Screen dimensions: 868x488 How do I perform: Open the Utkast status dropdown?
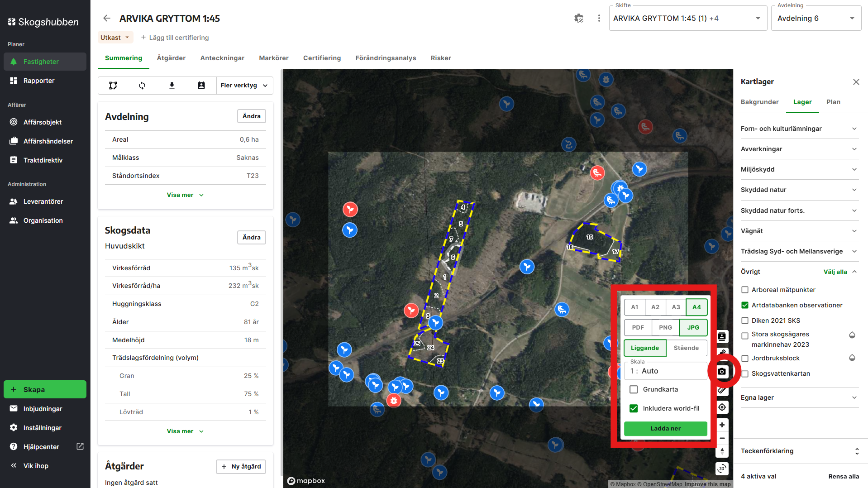click(115, 38)
